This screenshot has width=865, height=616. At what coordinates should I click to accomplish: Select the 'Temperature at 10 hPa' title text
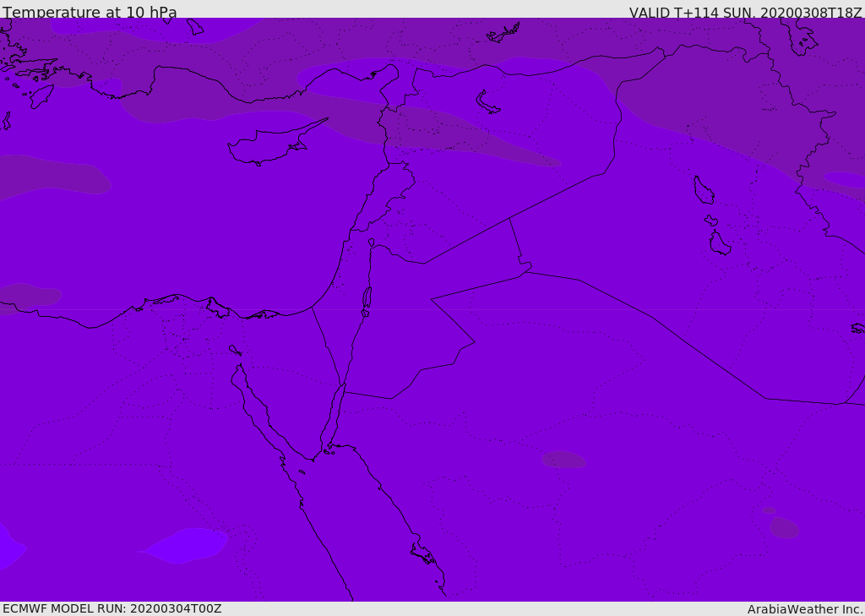(90, 12)
